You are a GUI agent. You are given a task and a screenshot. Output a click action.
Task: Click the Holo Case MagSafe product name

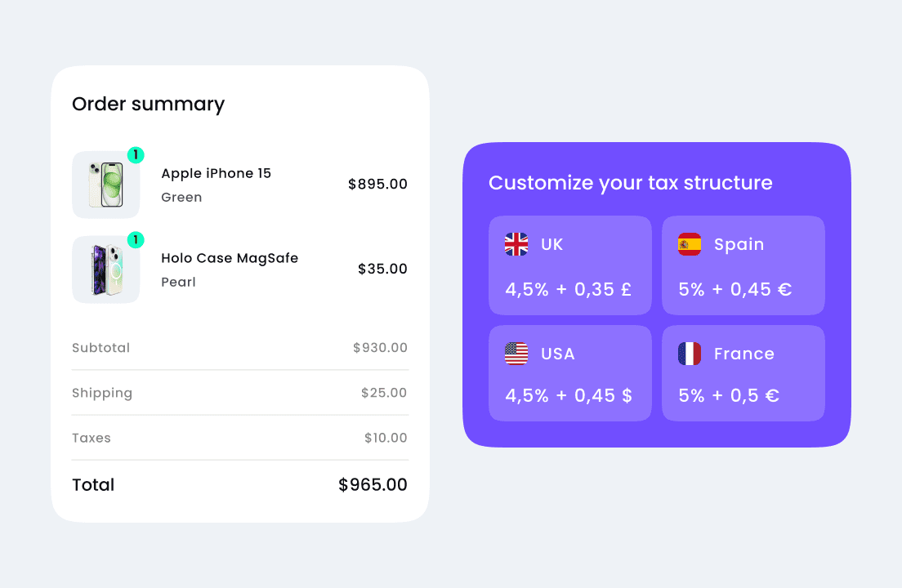[230, 258]
